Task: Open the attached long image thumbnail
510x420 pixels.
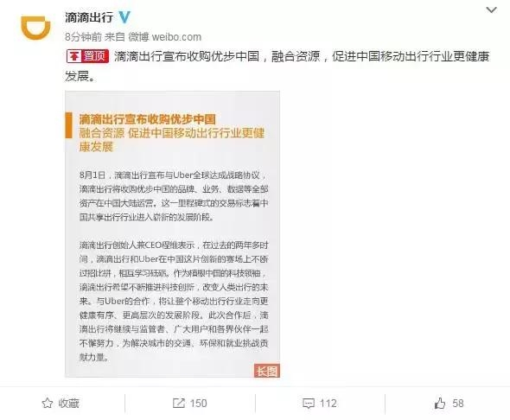Action: tap(172, 234)
